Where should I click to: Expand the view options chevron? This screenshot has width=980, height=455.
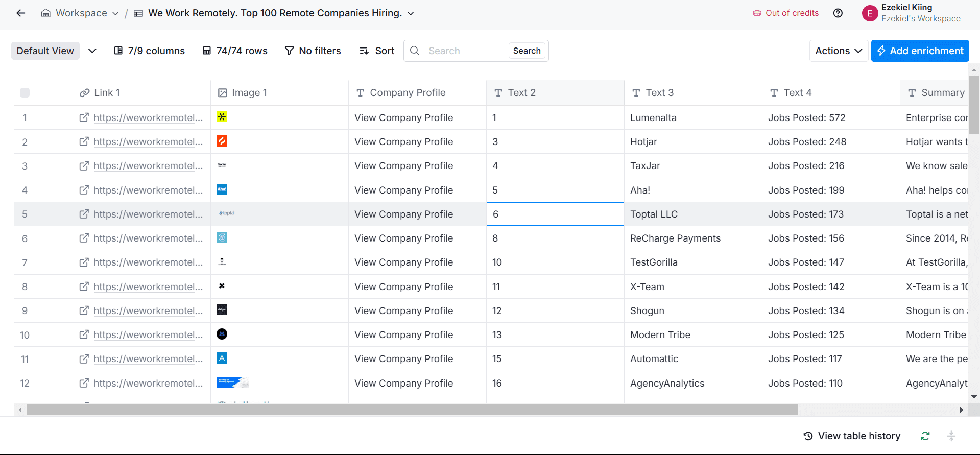(x=92, y=51)
